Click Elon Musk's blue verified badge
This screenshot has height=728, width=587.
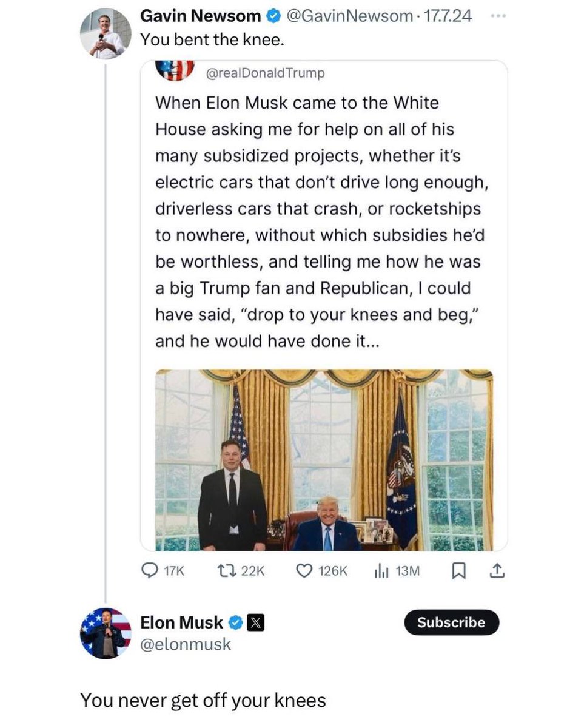(x=236, y=622)
